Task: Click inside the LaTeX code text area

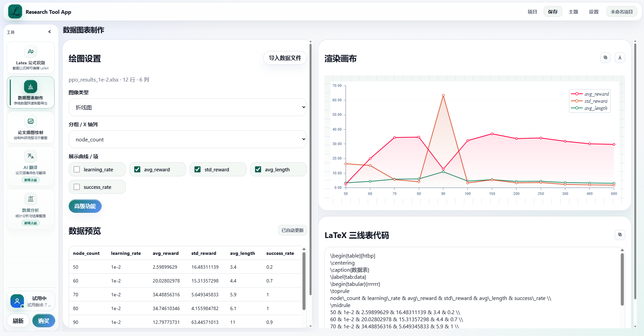Action: tap(472, 288)
